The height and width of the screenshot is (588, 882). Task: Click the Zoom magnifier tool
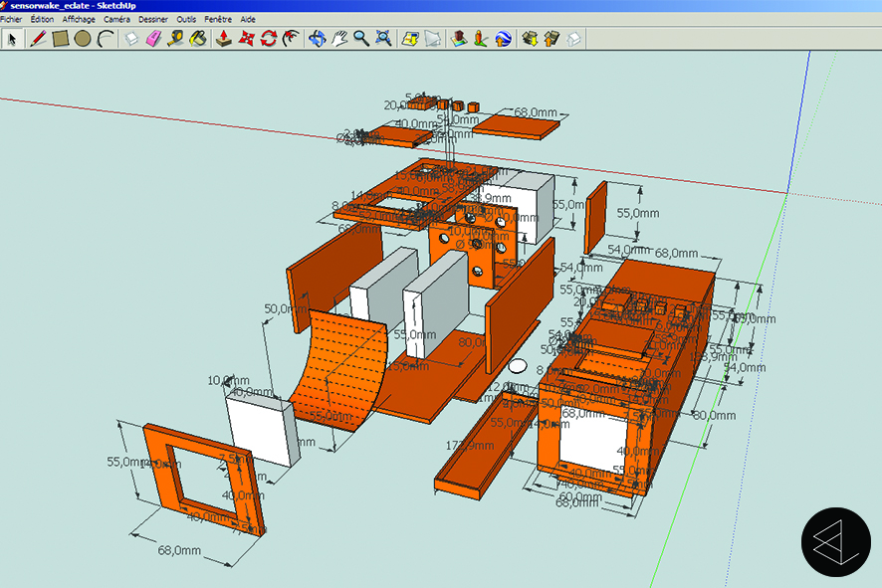tap(361, 39)
